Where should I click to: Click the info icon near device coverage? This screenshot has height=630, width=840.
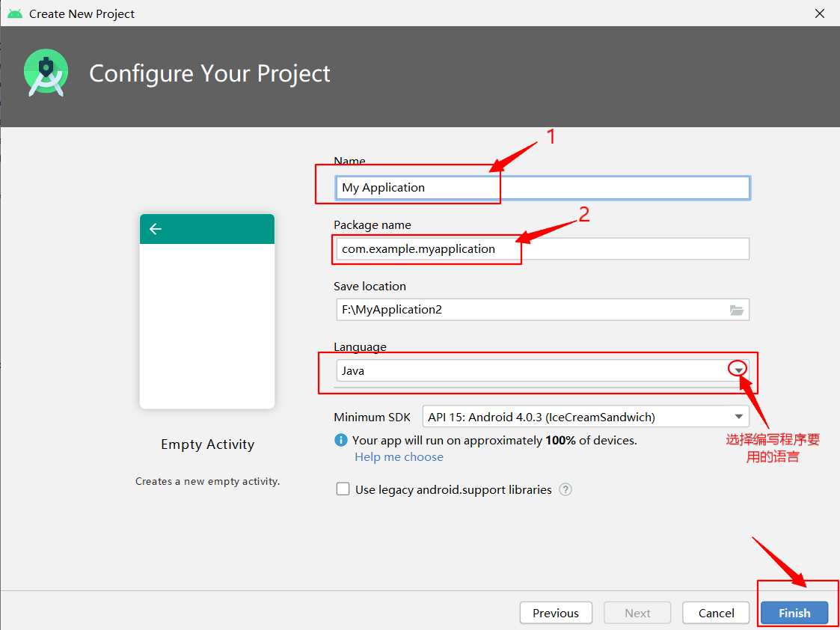pos(341,441)
